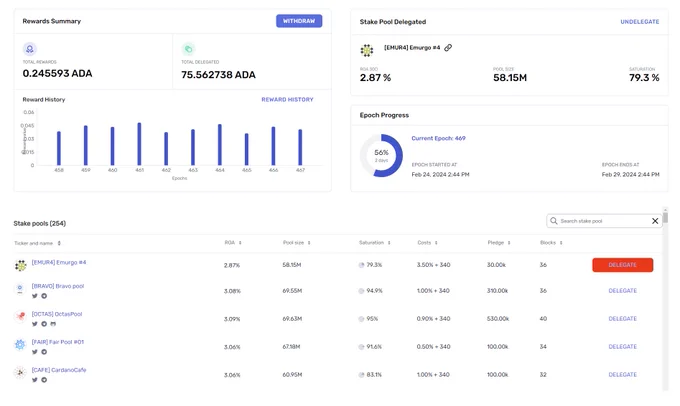Open Fair Pool #01's Twitter icon
Image resolution: width=680 pixels, height=406 pixels.
click(35, 352)
